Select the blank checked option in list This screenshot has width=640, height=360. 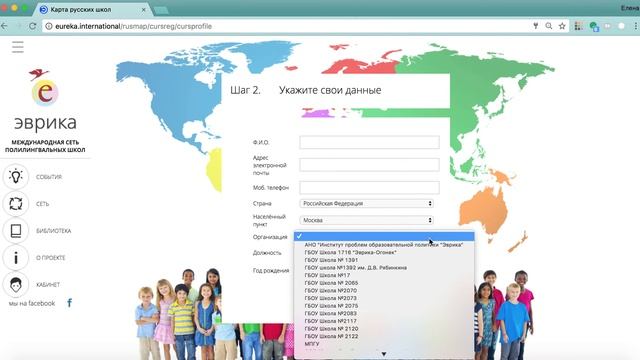pos(384,236)
